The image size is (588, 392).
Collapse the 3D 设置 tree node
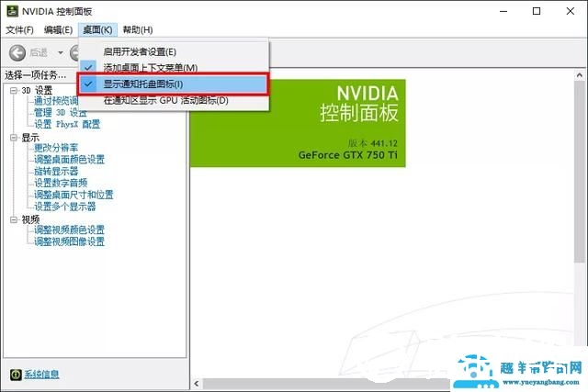coord(14,90)
